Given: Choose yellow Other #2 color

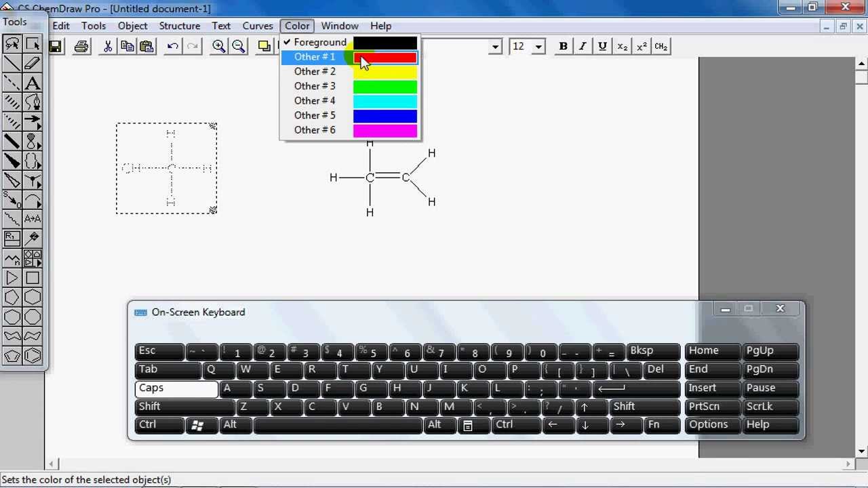Looking at the screenshot, I should coord(350,72).
